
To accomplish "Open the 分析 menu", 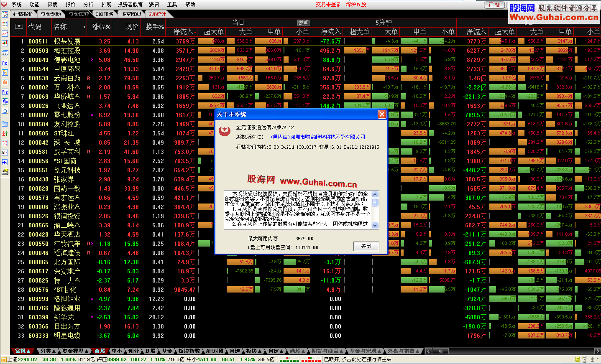I will pos(88,4).
